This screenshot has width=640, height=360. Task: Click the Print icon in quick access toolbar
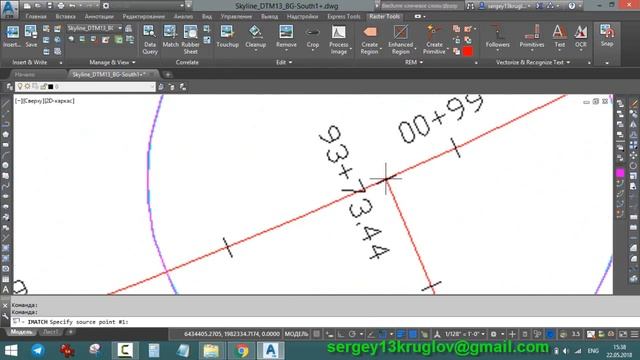[61, 6]
